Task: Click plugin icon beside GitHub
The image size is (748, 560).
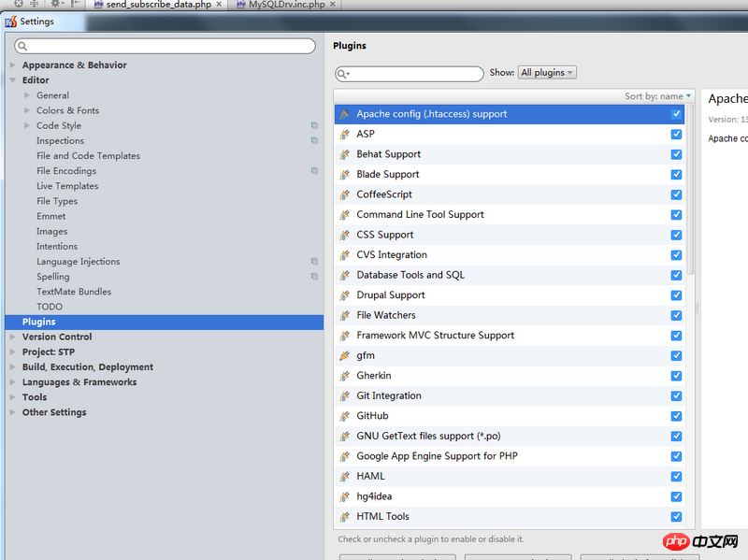Action: 344,416
